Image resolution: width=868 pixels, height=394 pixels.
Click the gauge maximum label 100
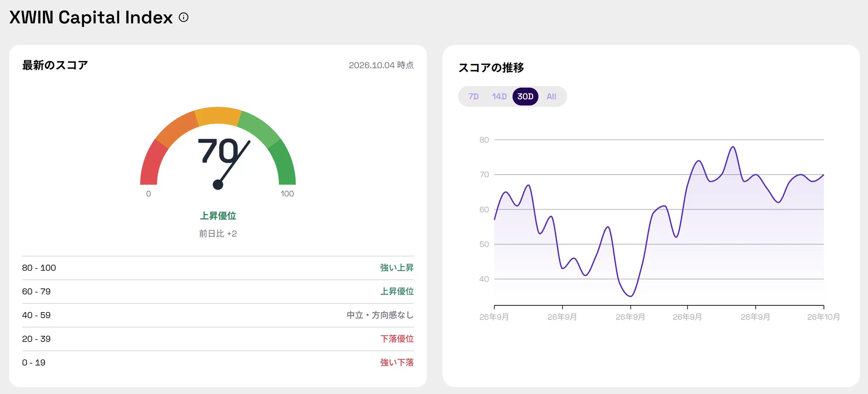click(x=287, y=194)
